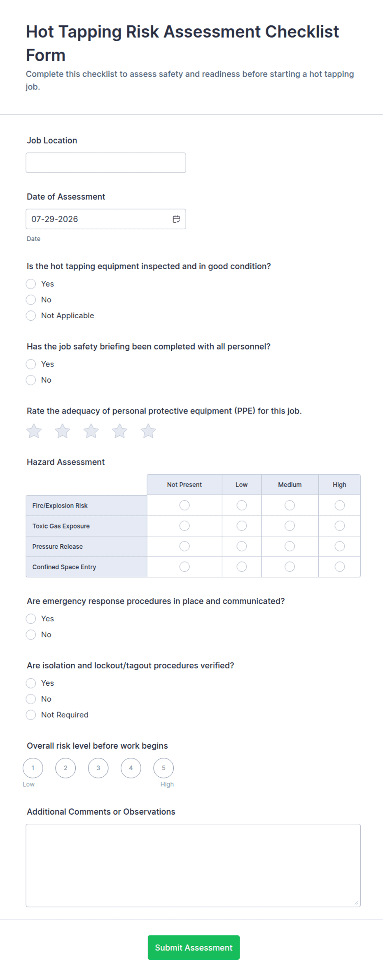Image resolution: width=383 pixels, height=980 pixels.
Task: Focus the Additional Comments text area
Action: click(x=193, y=865)
